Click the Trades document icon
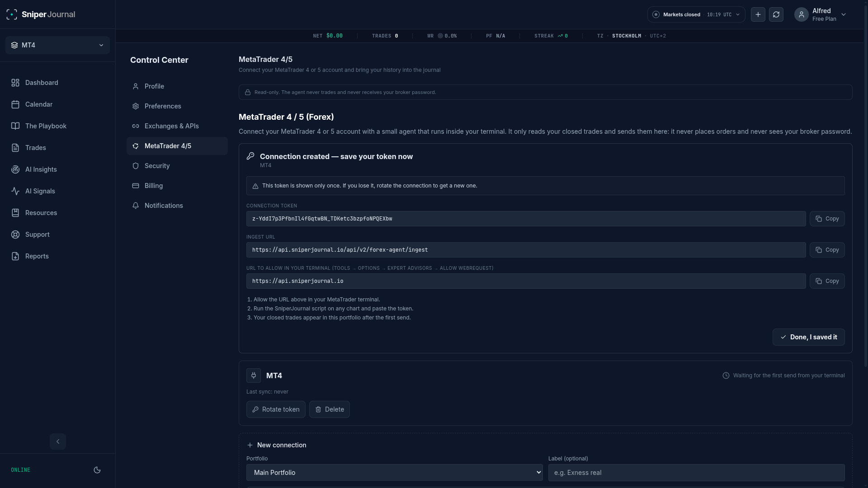The height and width of the screenshot is (488, 868). (15, 148)
